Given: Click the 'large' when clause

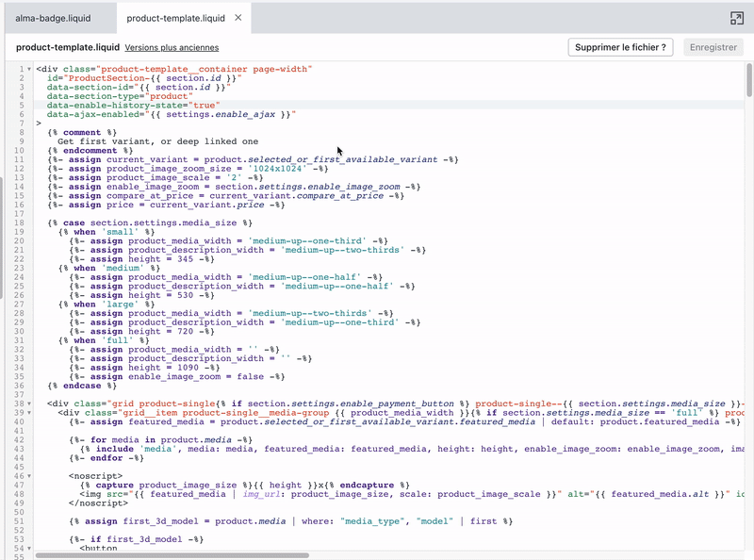Looking at the screenshot, I should tap(107, 305).
